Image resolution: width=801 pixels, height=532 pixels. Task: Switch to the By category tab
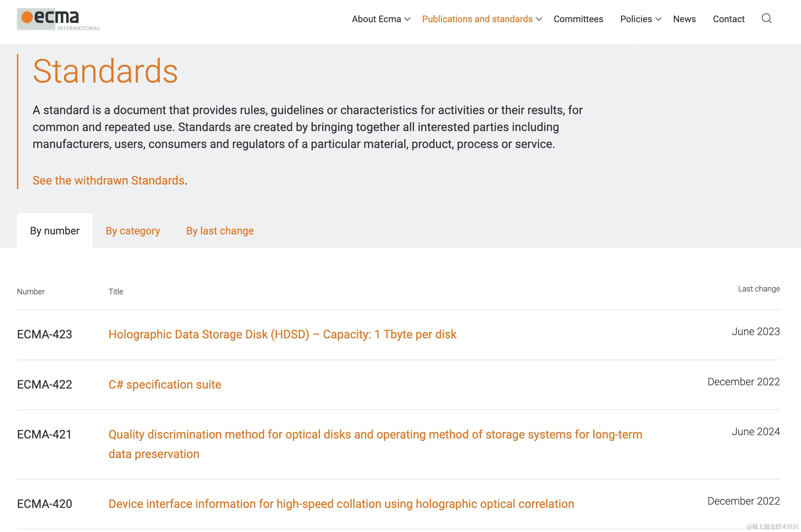pyautogui.click(x=133, y=231)
